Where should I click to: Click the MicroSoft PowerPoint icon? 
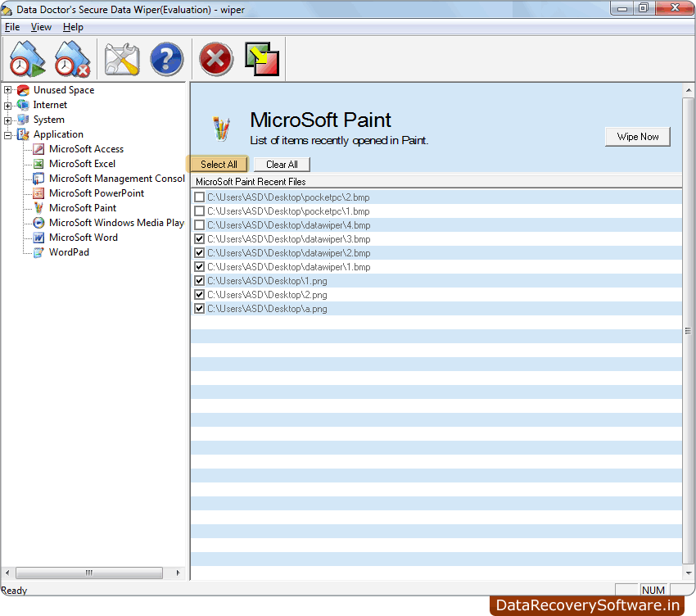click(x=38, y=193)
